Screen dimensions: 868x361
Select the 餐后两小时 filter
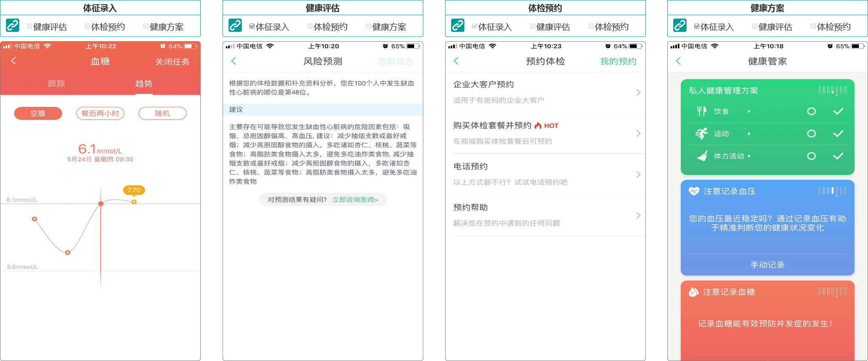[100, 114]
